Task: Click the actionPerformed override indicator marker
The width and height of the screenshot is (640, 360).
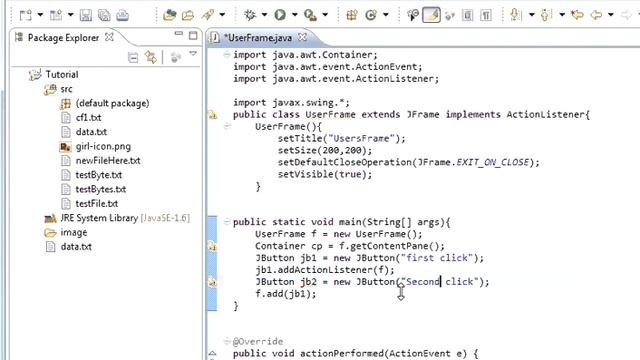Action: pos(213,353)
